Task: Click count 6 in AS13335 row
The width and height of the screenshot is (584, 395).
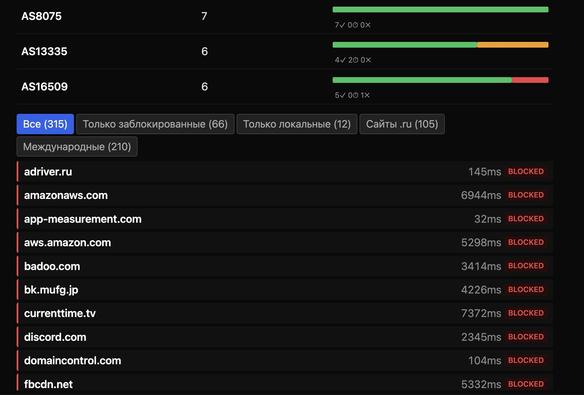Action: (x=204, y=51)
